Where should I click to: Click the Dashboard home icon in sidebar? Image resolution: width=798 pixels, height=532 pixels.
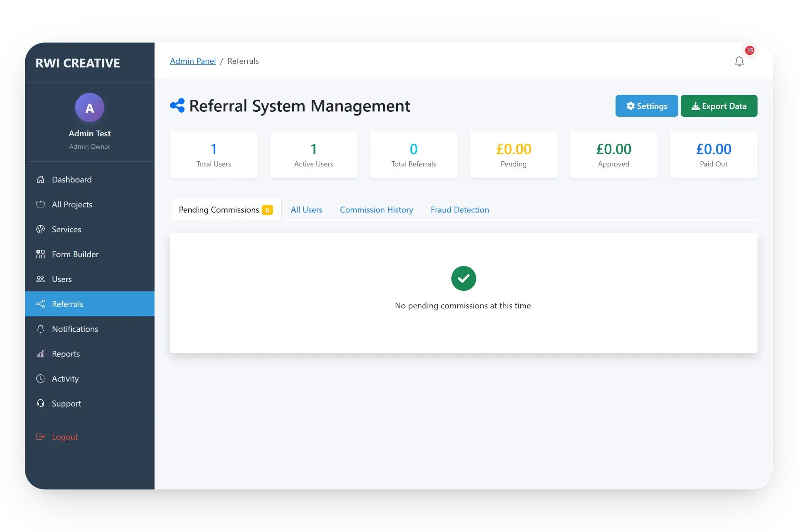coord(40,180)
